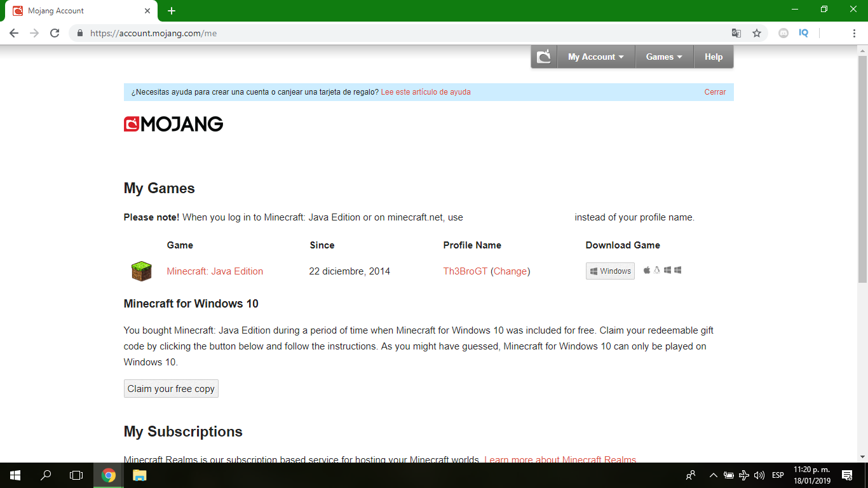Open the Th3BroGT profile name link
Screen dimensions: 868x488
click(x=465, y=271)
